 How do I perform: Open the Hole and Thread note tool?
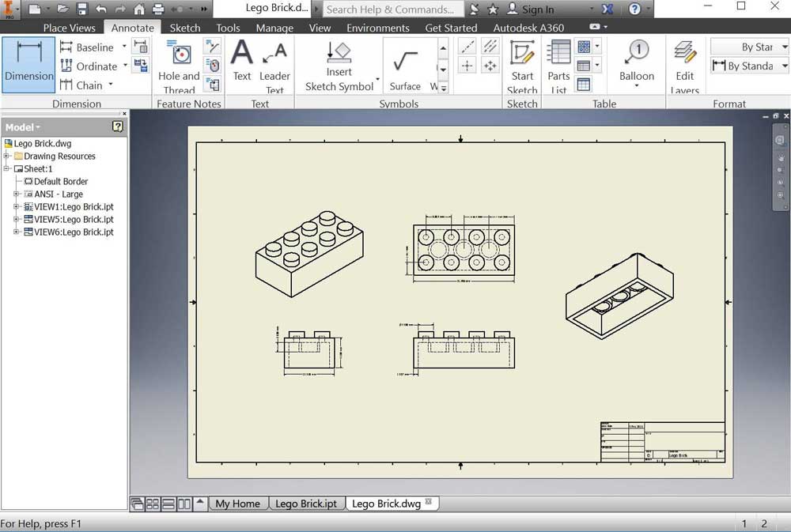click(179, 63)
